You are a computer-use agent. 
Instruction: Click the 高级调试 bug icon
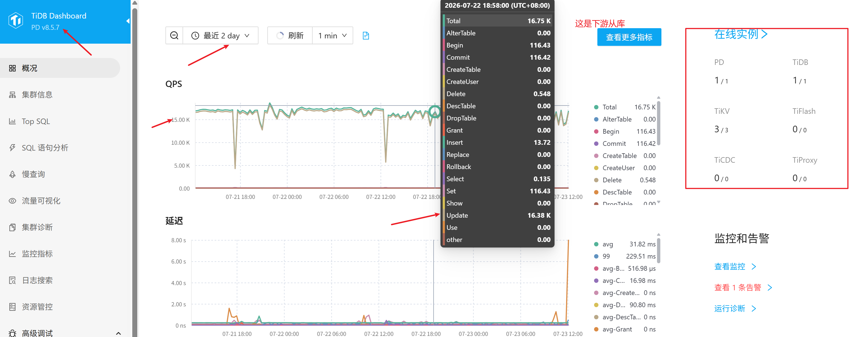[12, 333]
